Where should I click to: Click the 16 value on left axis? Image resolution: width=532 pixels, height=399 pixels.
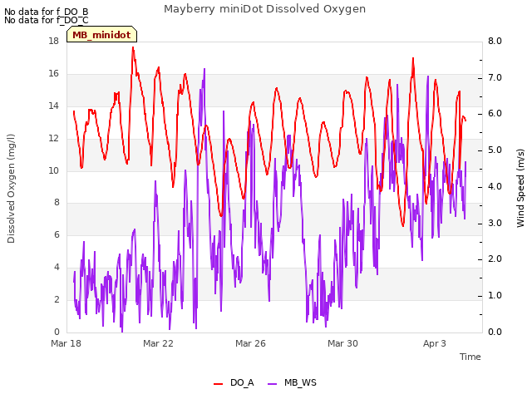53,73
